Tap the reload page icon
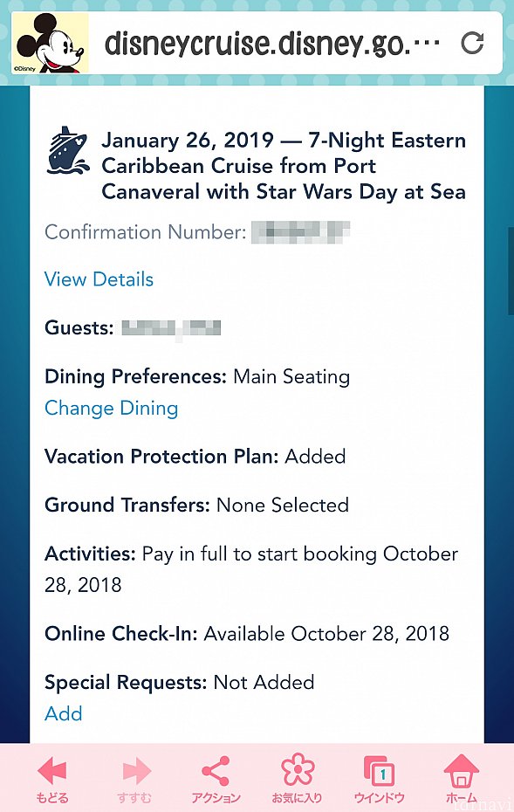Image resolution: width=514 pixels, height=812 pixels. 472,43
